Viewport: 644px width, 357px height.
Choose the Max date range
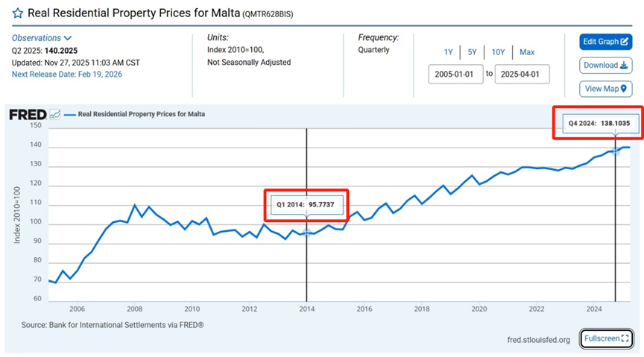point(527,52)
